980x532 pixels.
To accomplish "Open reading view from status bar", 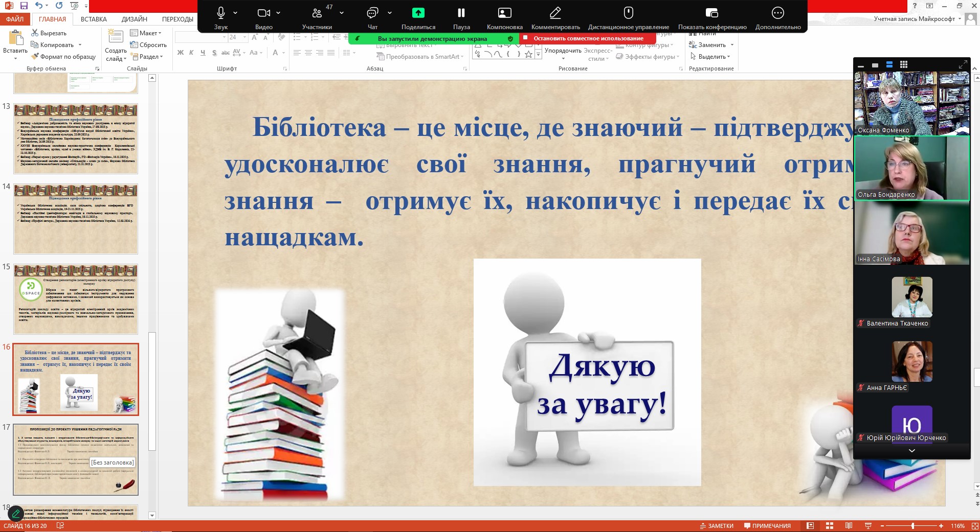I will [x=849, y=526].
